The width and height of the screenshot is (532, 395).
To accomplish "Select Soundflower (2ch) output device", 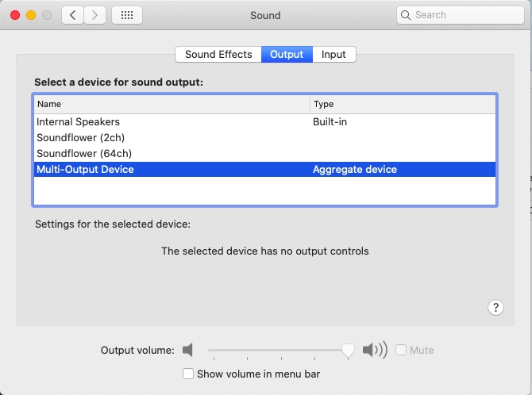I will click(x=264, y=138).
